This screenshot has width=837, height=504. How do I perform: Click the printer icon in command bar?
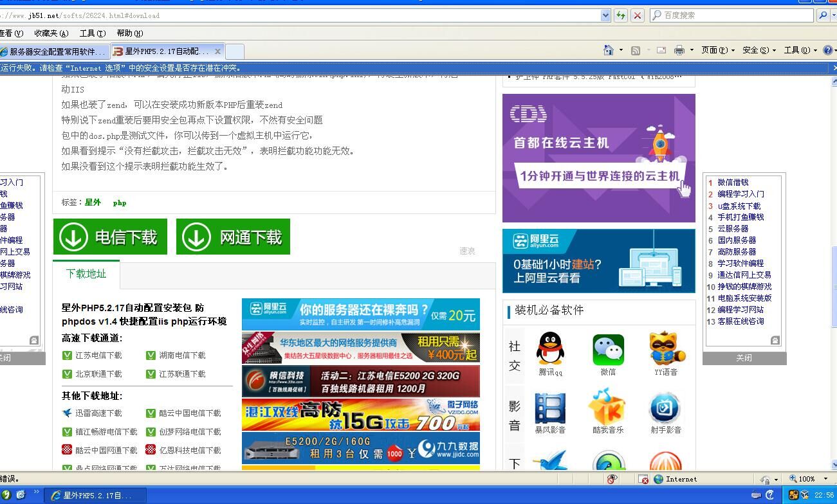click(679, 50)
